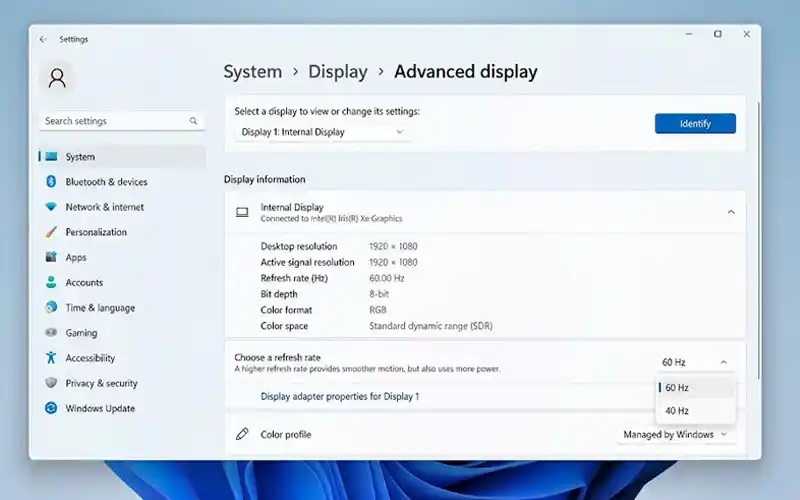Viewport: 800px width, 500px height.
Task: Click Standard dynamic range (SDR) value
Action: point(431,326)
